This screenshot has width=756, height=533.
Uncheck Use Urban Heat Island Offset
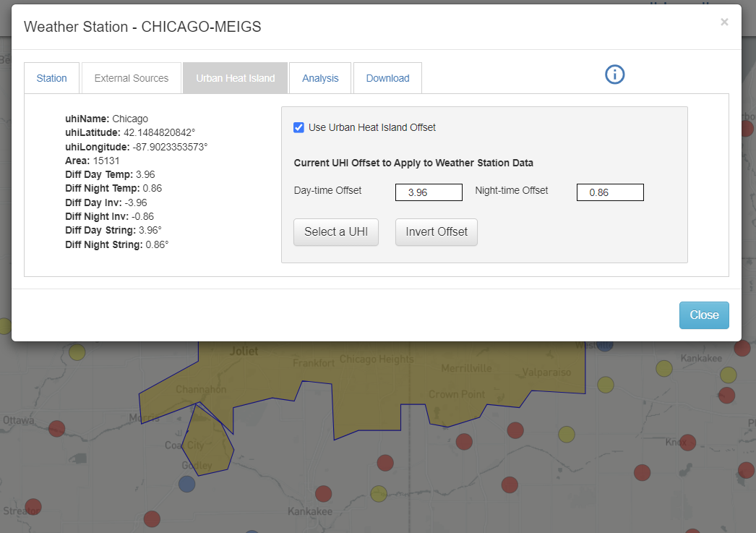[298, 127]
